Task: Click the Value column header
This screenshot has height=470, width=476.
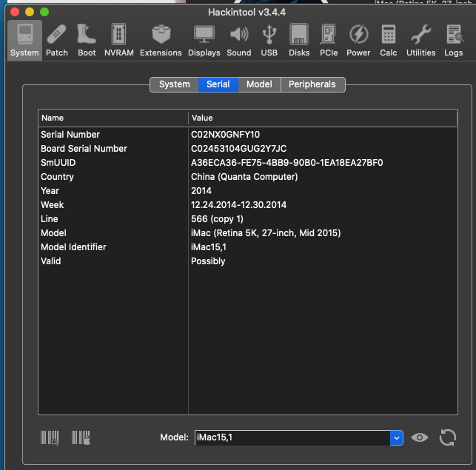Action: tap(323, 118)
